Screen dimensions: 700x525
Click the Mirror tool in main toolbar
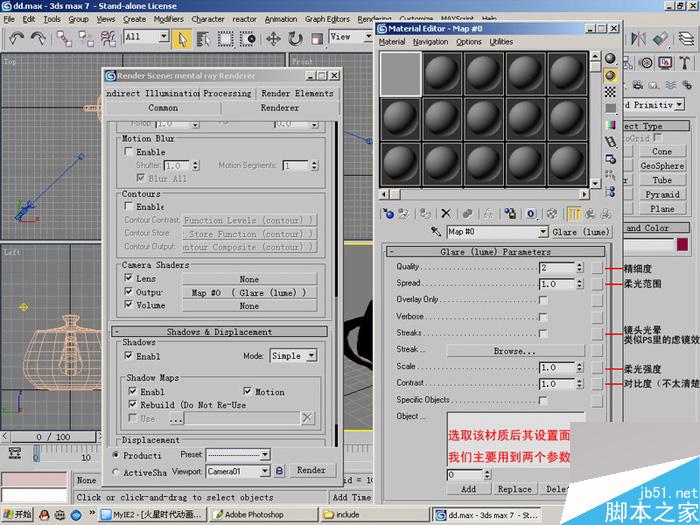point(638,39)
